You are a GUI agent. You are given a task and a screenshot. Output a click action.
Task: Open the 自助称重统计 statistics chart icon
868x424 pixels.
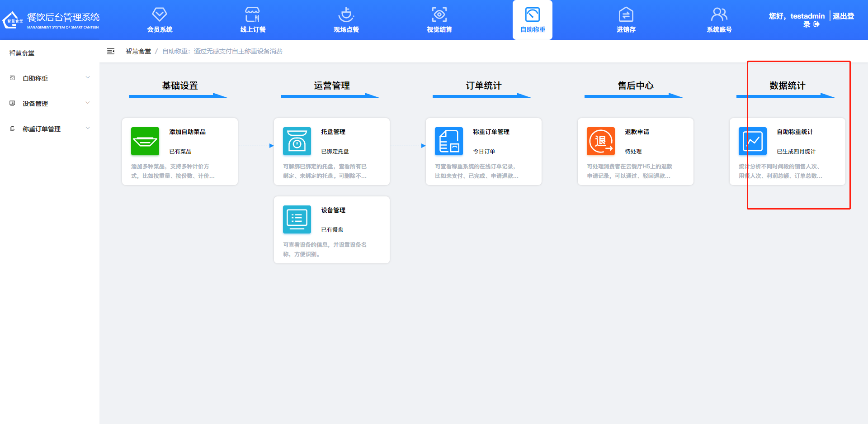752,141
